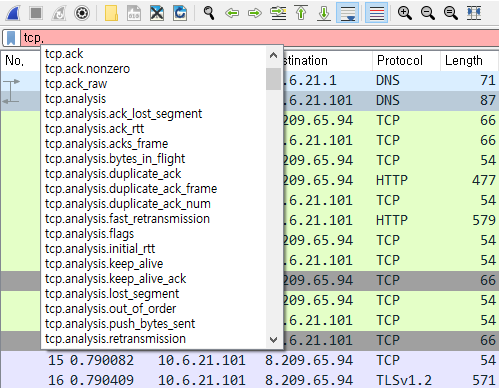
Task: Select packet 15 at time 0.790082
Action: [250, 360]
